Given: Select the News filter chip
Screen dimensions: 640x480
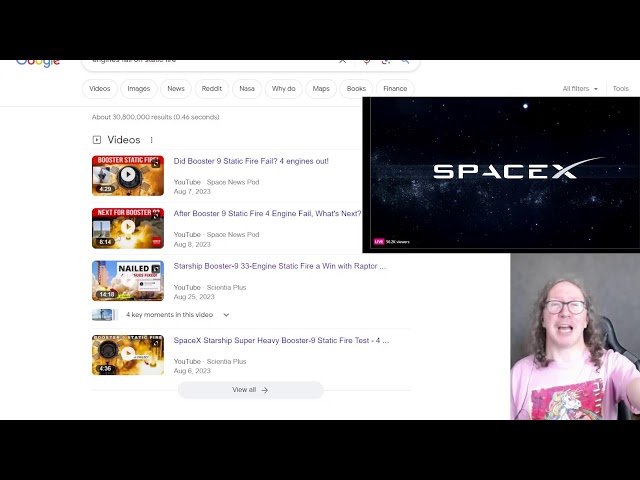Looking at the screenshot, I should pyautogui.click(x=176, y=89).
